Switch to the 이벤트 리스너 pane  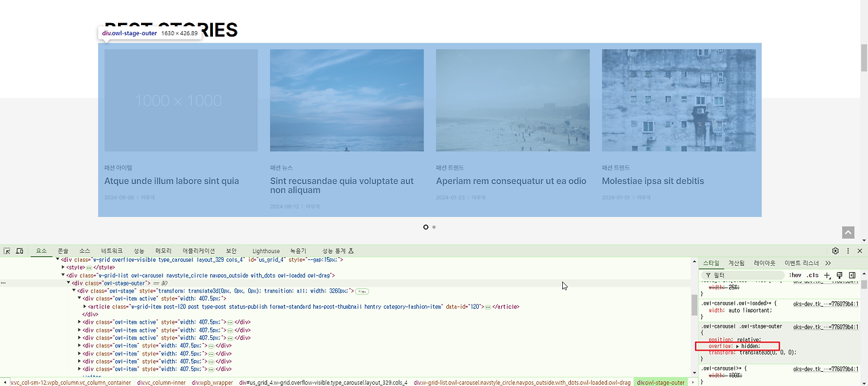(x=802, y=263)
